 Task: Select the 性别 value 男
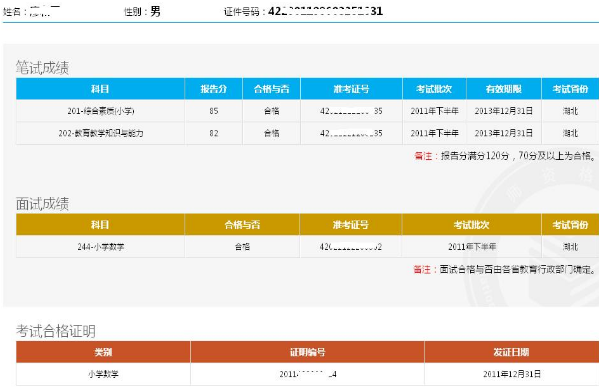pos(155,11)
